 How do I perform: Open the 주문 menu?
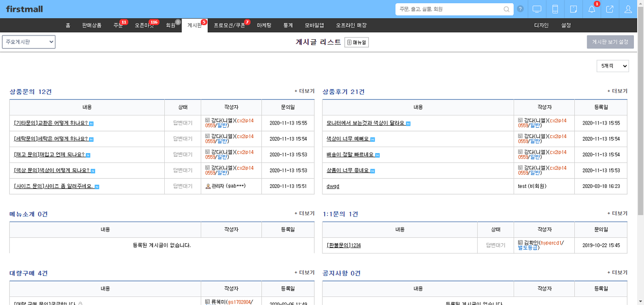118,25
